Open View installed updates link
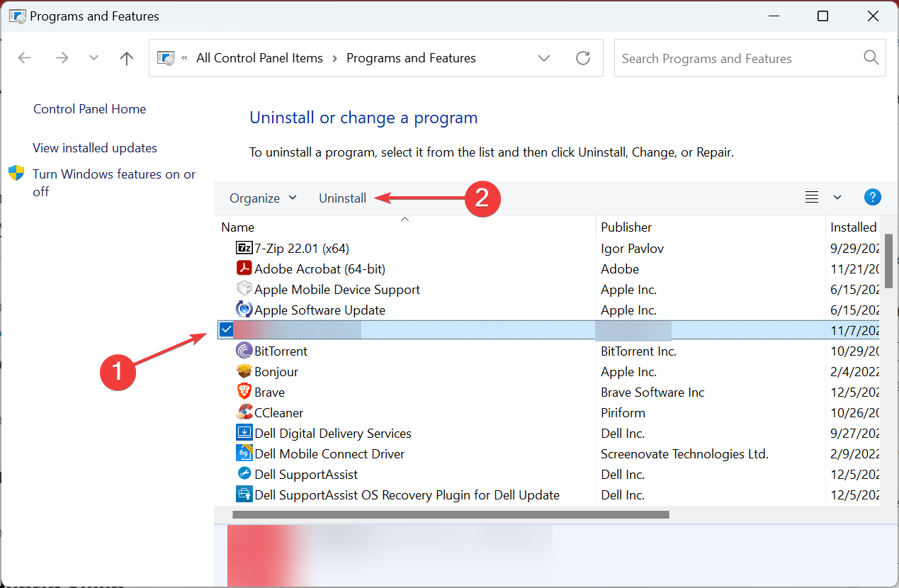899x588 pixels. [x=95, y=148]
